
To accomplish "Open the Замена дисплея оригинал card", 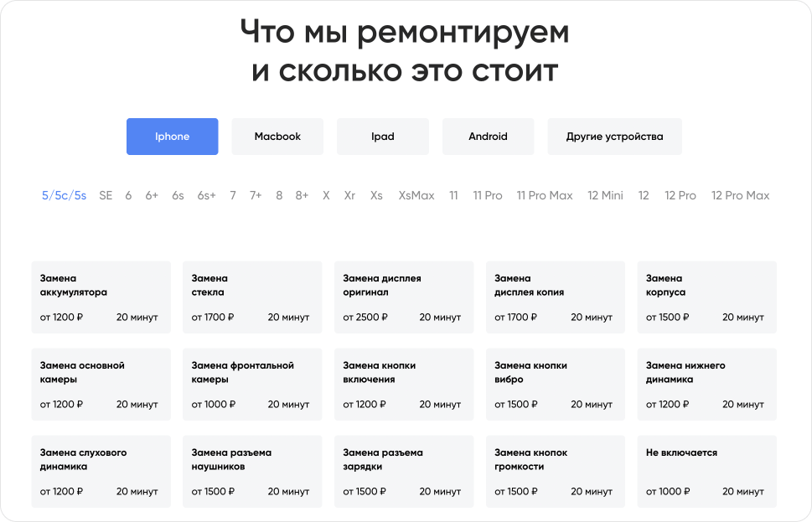I will (404, 297).
